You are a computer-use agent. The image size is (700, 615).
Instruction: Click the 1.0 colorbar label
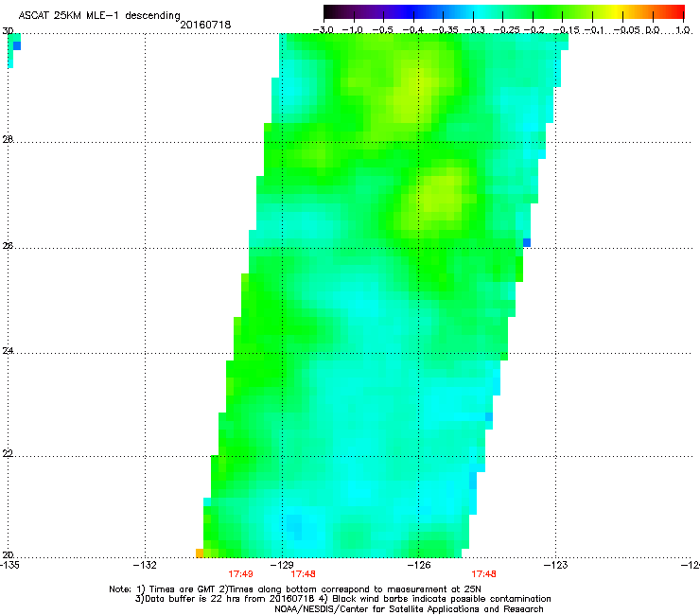tap(683, 30)
